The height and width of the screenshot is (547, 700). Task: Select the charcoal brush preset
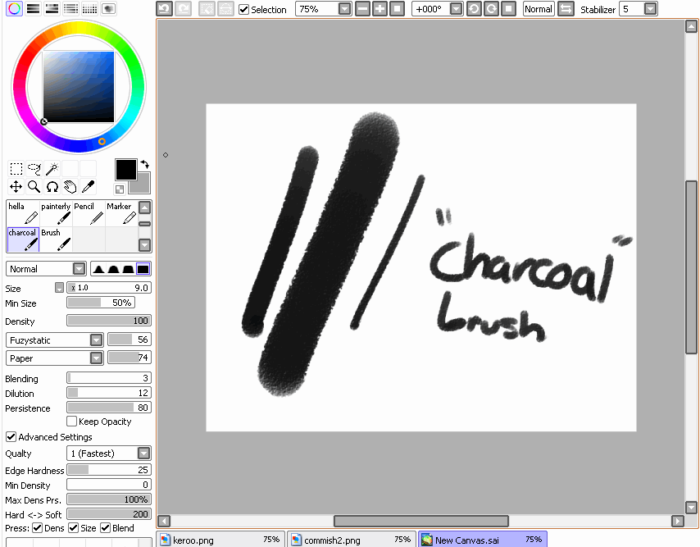coord(23,239)
